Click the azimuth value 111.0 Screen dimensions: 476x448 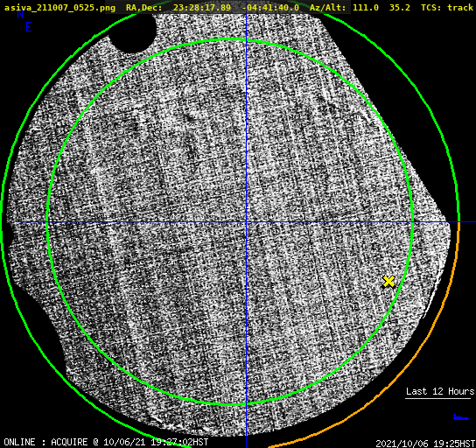click(x=366, y=7)
